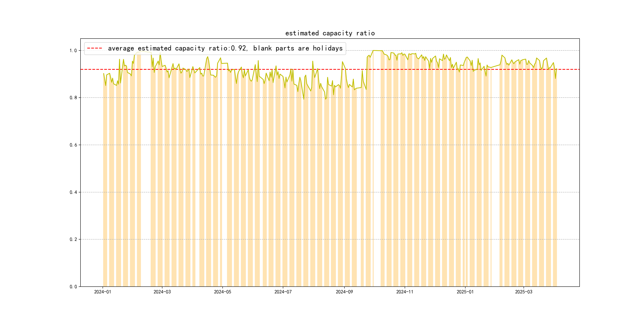
Task: Click the legend box with average ratio text
Action: click(x=215, y=48)
